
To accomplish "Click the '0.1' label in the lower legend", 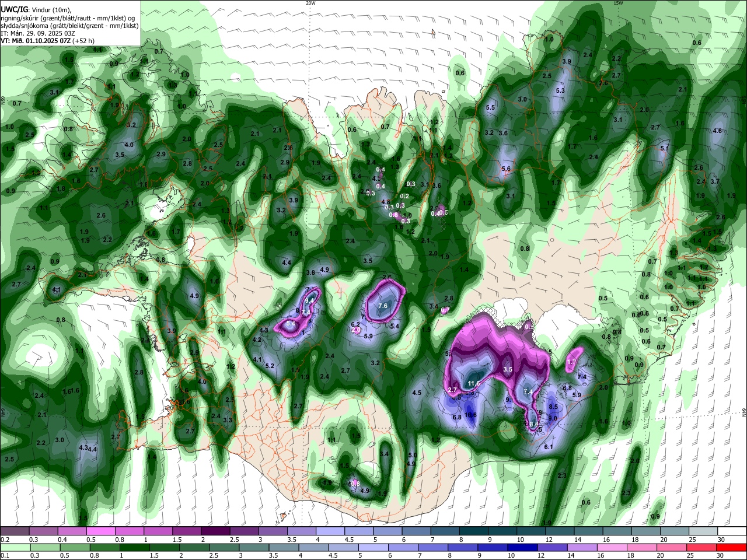I will coord(5,555).
